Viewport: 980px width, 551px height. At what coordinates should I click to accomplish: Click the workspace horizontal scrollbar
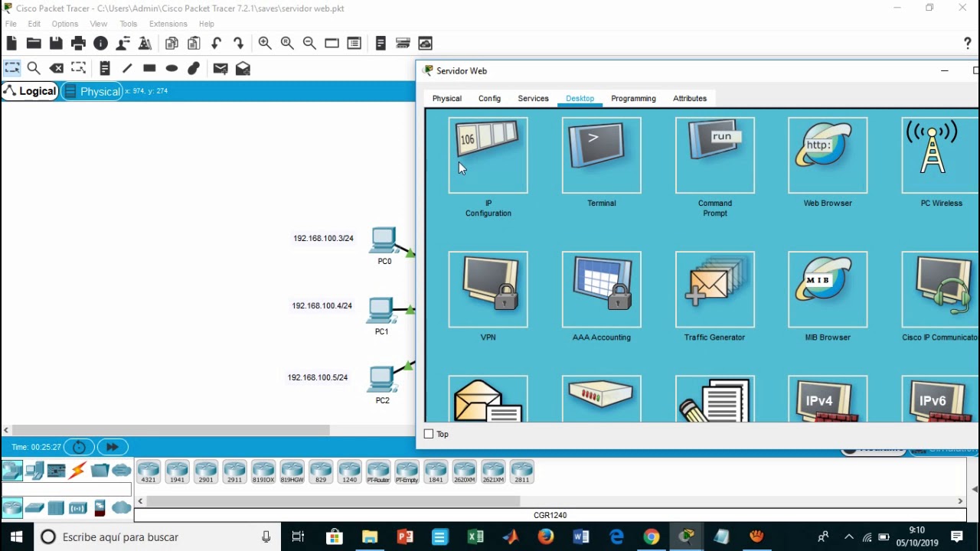tap(171, 430)
